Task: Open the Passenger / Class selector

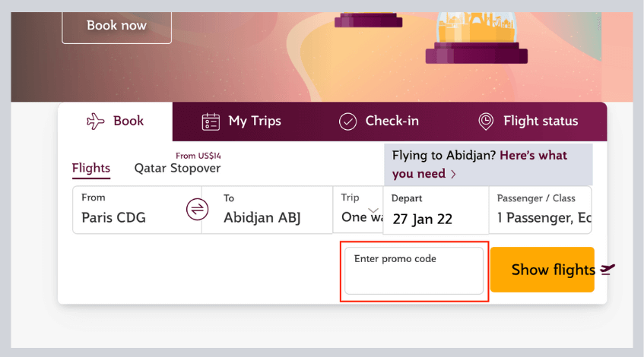Action: pos(541,210)
